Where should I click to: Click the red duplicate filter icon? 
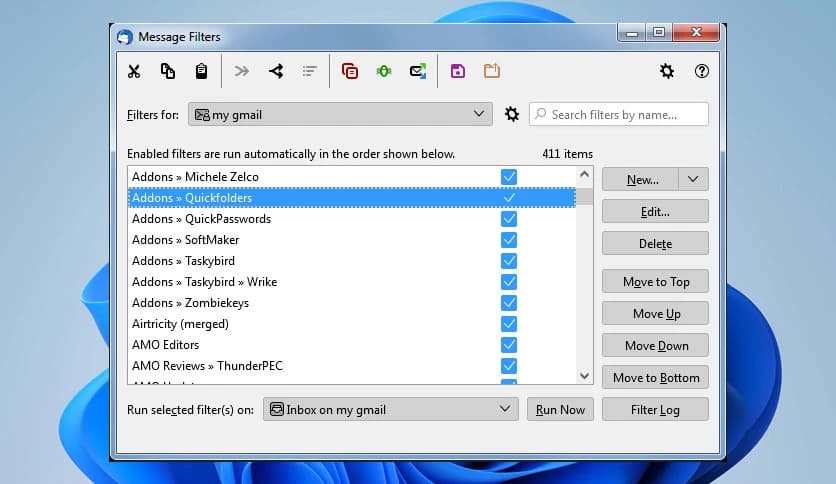tap(350, 71)
